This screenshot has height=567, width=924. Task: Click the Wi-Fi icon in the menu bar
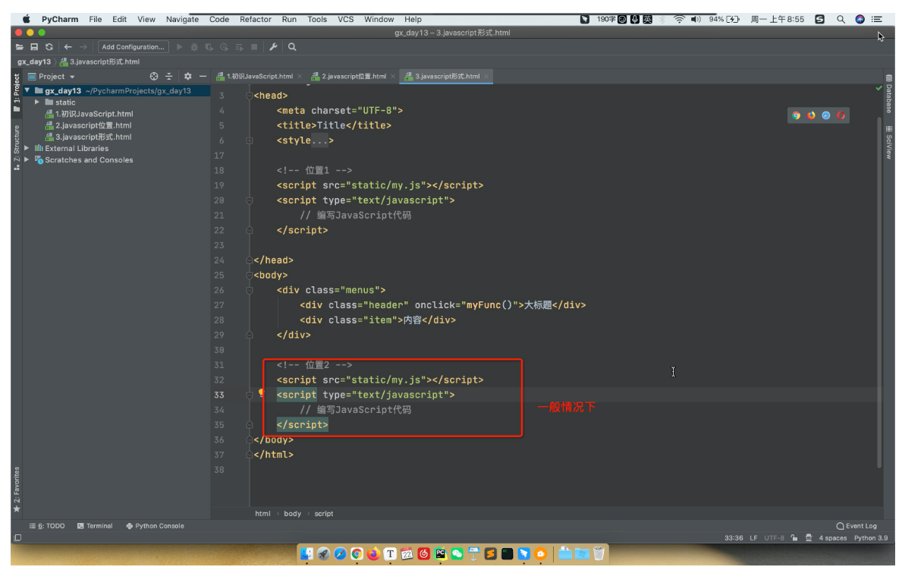coord(680,19)
